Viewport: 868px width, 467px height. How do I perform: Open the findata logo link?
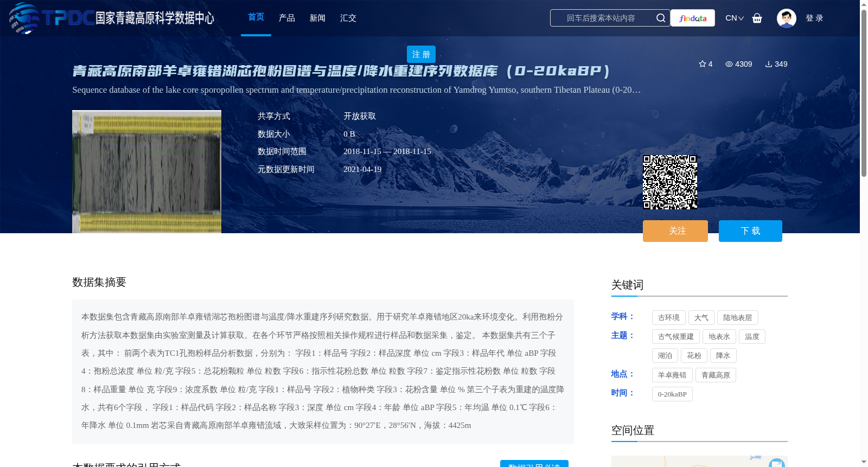[x=693, y=18]
